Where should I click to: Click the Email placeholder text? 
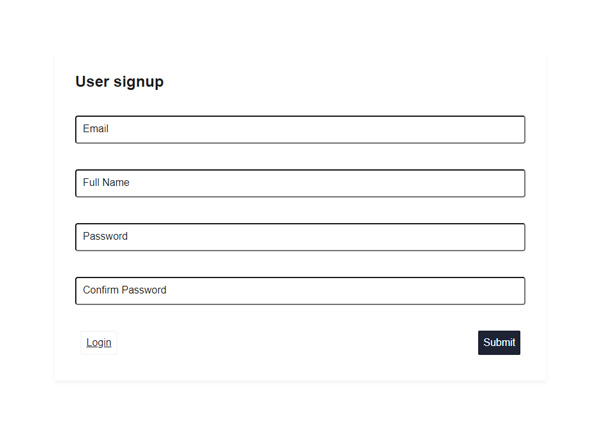point(96,129)
